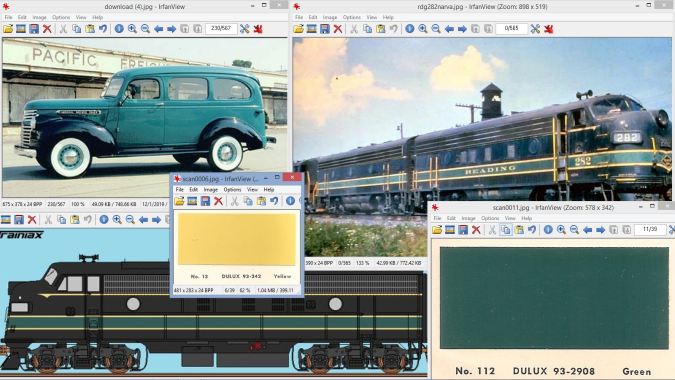Open Edit menu in rdg282narva.jpg window
This screenshot has height=380, width=675.
point(313,17)
